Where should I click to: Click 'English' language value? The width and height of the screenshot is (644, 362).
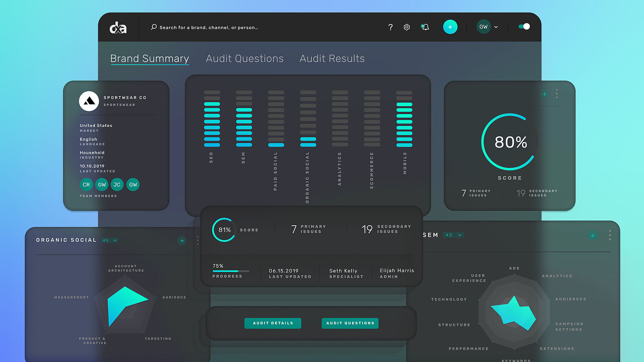tap(88, 139)
